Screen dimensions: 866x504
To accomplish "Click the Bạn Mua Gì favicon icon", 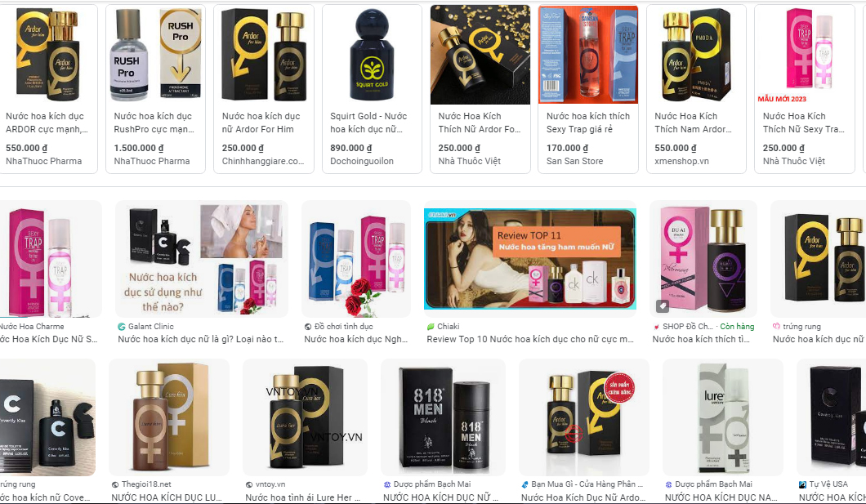I will pos(525,484).
